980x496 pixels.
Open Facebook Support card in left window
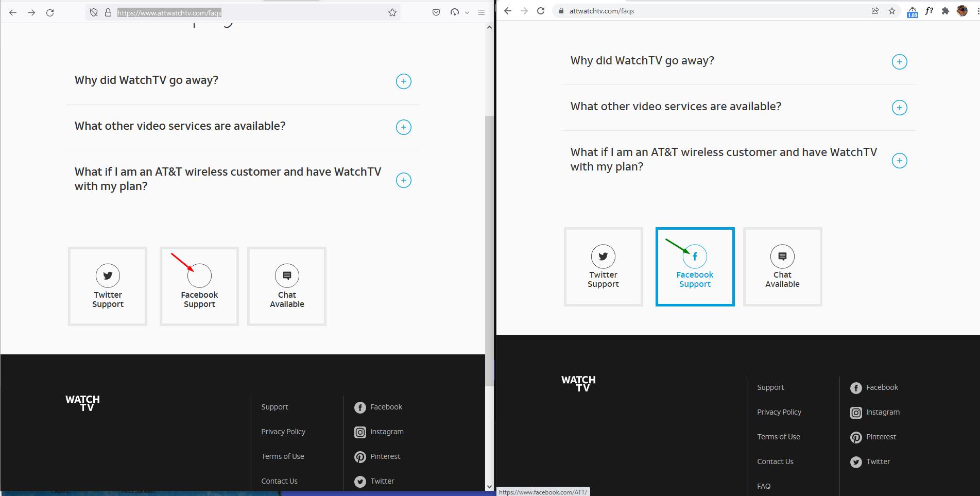coord(199,286)
